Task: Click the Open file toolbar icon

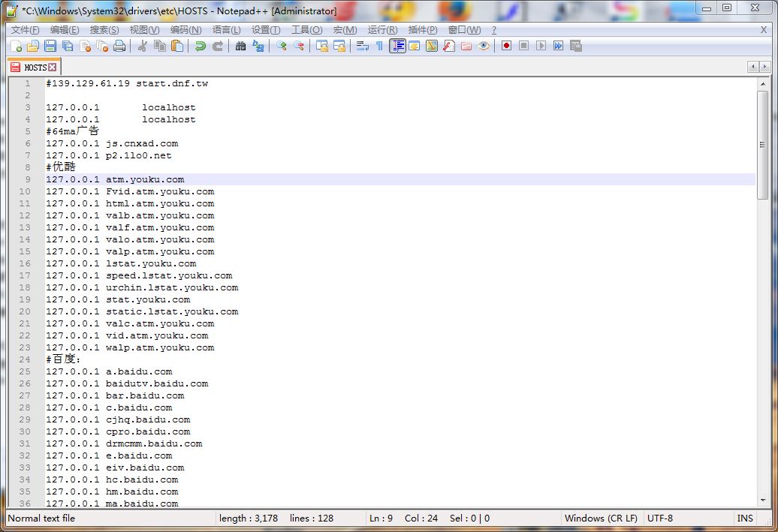Action: pos(33,46)
